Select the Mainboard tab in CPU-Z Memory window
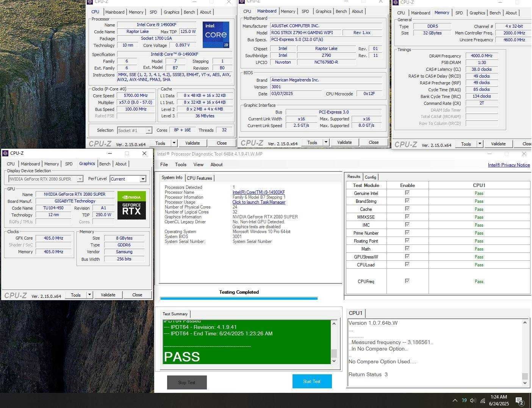The image size is (532, 408). [x=421, y=13]
